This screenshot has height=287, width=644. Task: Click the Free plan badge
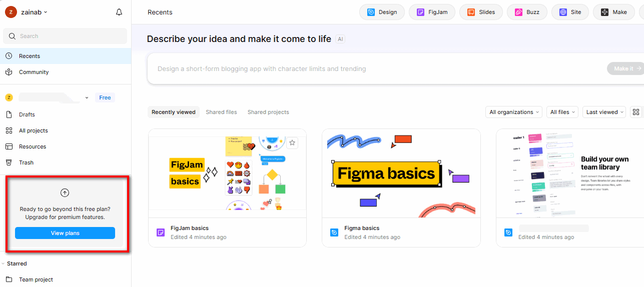(105, 97)
